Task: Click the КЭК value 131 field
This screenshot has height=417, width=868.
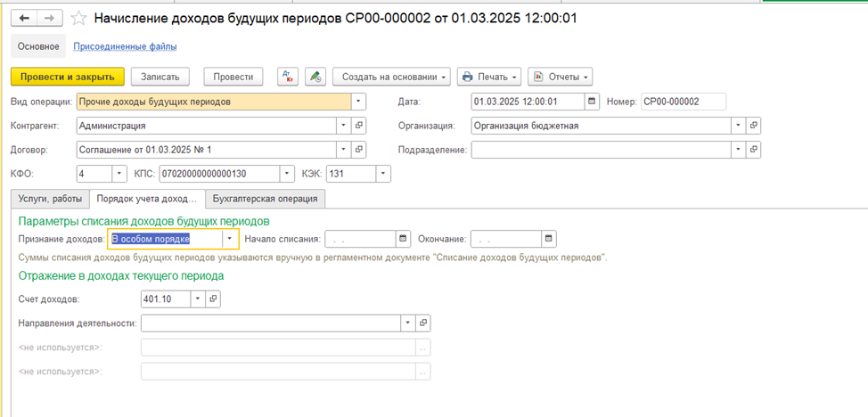Action: (x=351, y=174)
